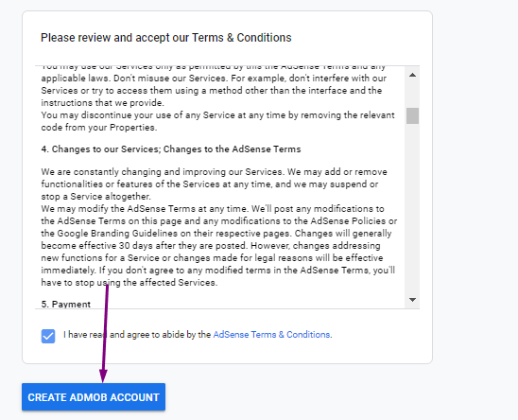Click the line 'have to stop using the affected Services'
Image resolution: width=518 pixels, height=420 pixels.
(129, 283)
